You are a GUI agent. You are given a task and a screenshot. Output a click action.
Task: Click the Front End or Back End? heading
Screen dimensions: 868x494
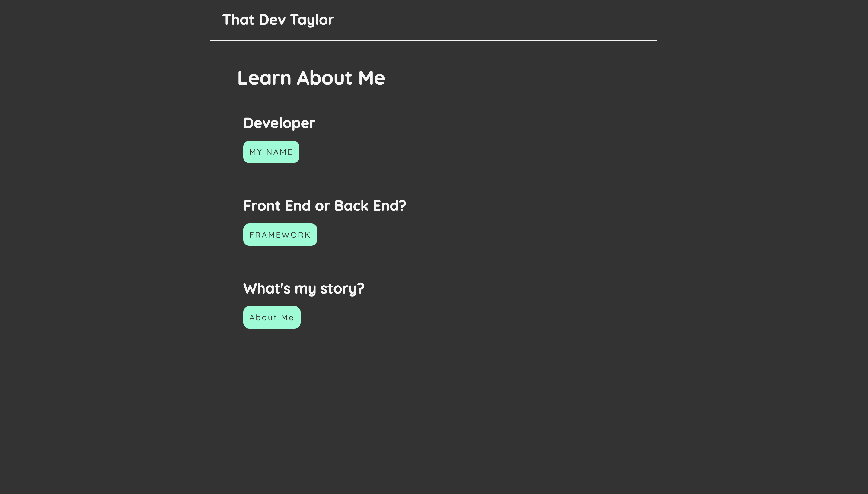(x=324, y=206)
